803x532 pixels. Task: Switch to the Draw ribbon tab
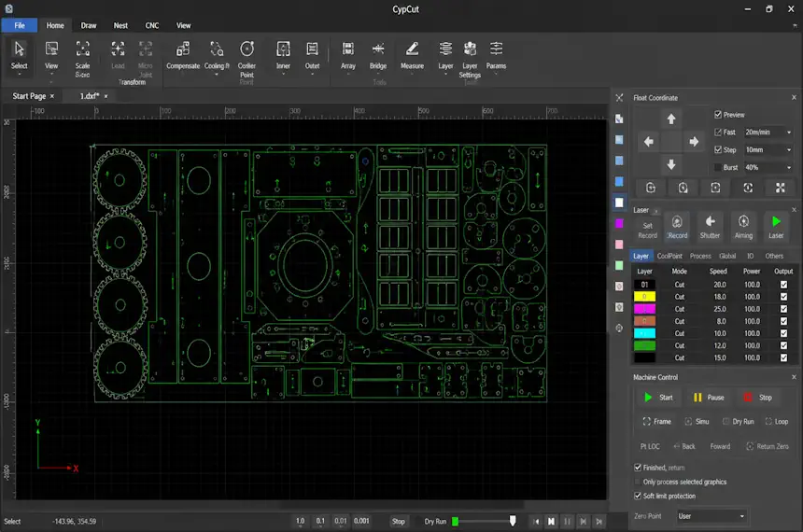click(88, 25)
